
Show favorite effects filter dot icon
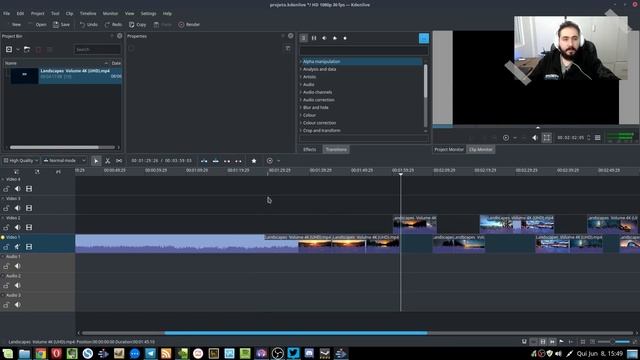click(345, 38)
